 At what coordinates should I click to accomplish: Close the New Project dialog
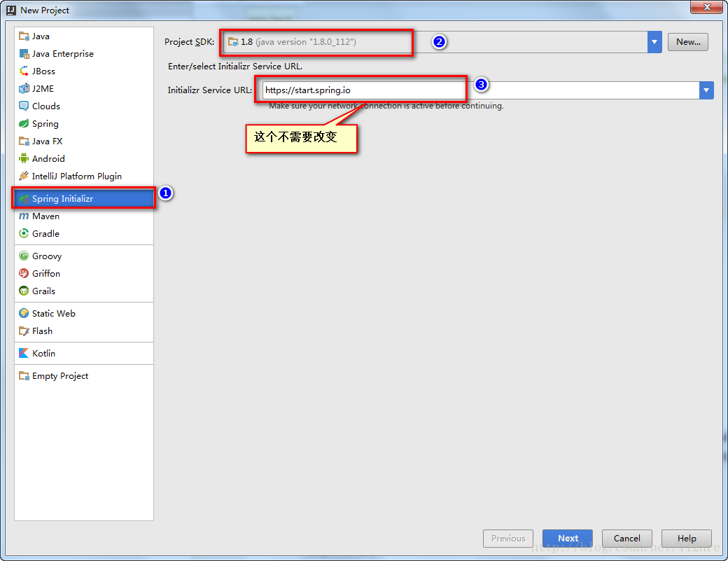[x=706, y=7]
